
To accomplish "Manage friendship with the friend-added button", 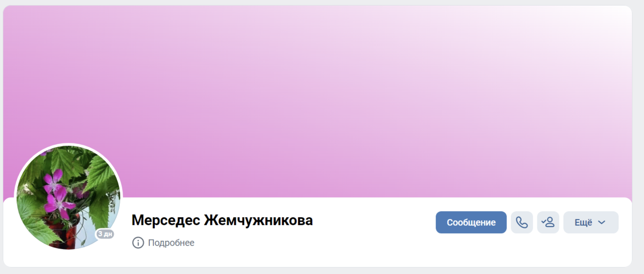I will pyautogui.click(x=548, y=222).
